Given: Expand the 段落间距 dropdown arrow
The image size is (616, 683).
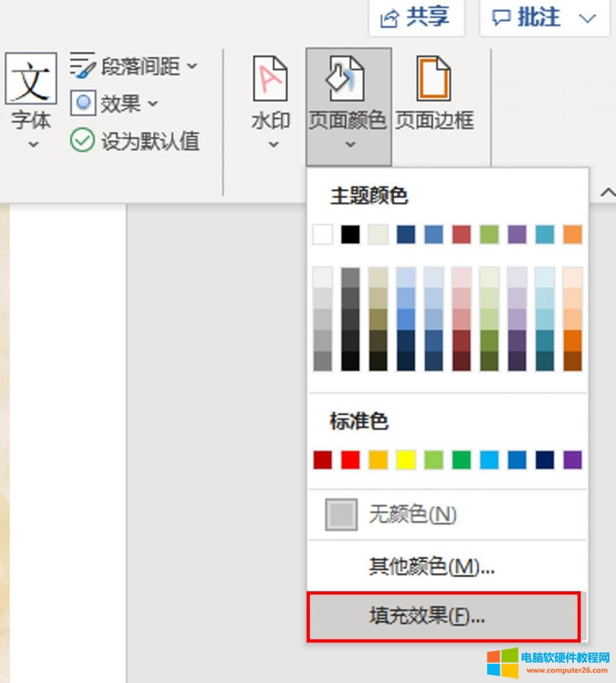Looking at the screenshot, I should (192, 66).
